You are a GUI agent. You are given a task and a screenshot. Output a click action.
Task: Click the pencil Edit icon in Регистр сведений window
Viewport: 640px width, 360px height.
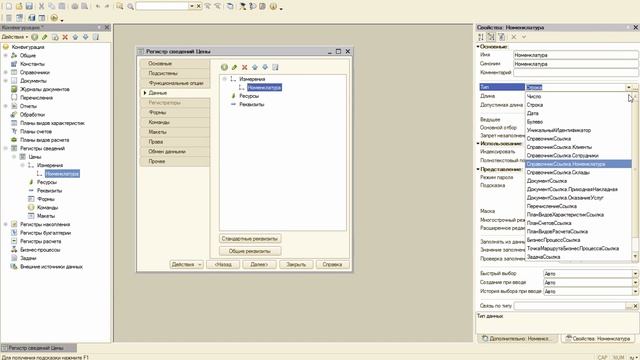tap(234, 67)
